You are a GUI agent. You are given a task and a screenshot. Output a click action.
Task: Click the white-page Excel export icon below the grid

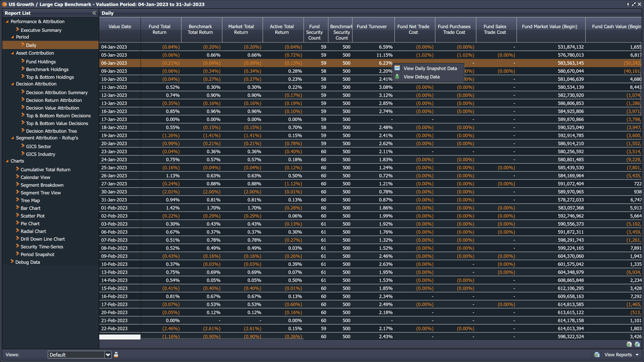click(x=629, y=344)
